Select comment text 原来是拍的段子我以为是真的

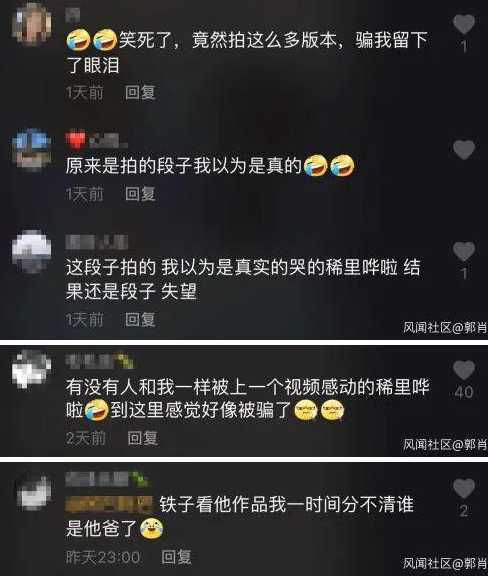coord(184,166)
